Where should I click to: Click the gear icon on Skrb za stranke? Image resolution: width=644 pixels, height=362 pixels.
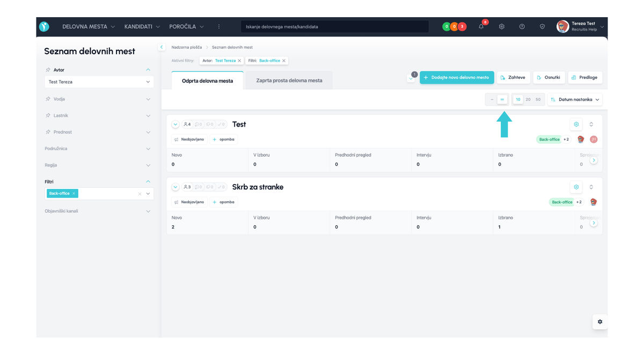(x=576, y=187)
